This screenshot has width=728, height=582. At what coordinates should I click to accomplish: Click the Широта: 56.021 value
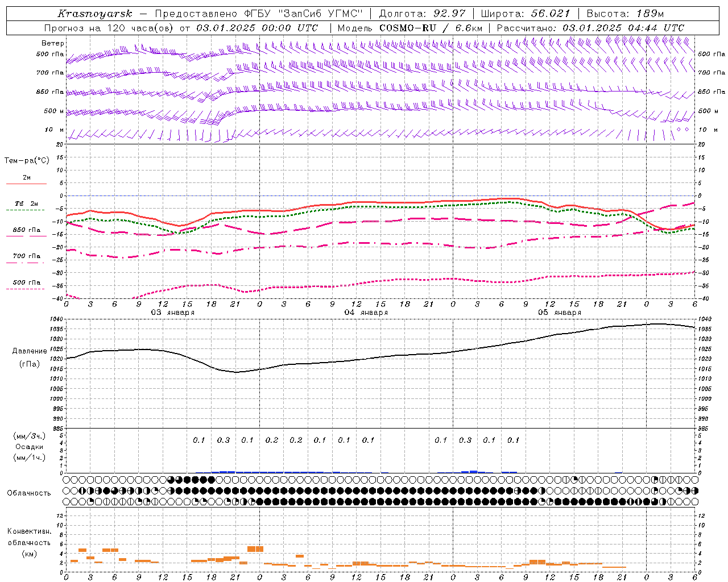pos(525,14)
